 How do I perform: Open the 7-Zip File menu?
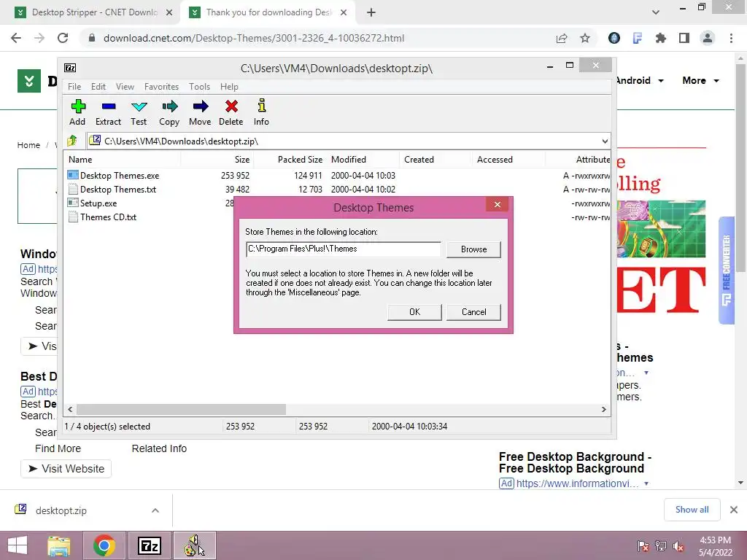pos(74,87)
